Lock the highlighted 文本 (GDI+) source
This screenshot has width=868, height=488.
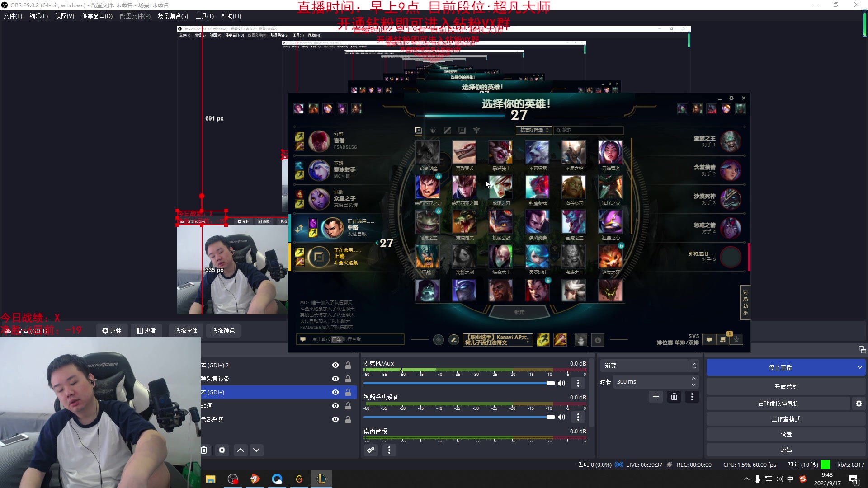point(348,392)
